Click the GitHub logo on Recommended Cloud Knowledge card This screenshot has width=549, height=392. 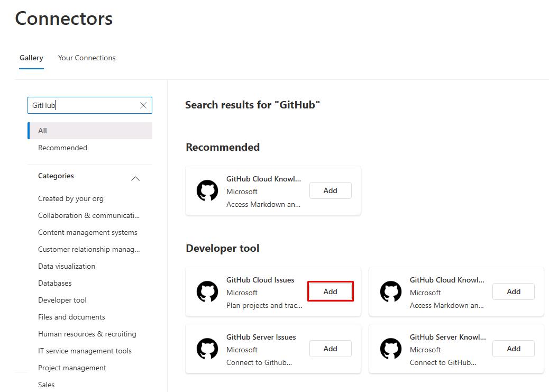pos(207,190)
